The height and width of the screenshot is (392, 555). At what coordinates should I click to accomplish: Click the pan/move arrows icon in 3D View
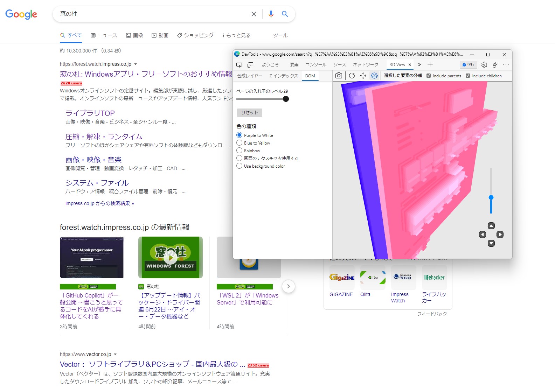click(363, 76)
